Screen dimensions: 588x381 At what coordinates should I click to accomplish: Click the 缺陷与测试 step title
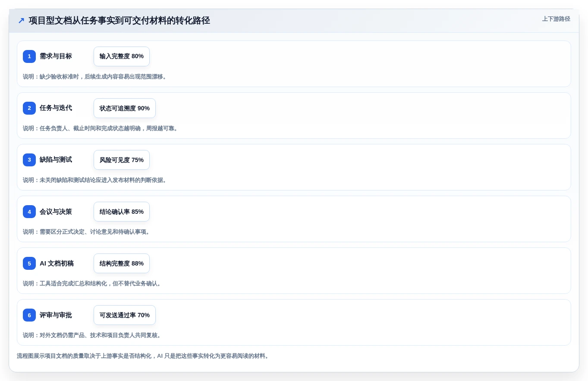point(56,160)
